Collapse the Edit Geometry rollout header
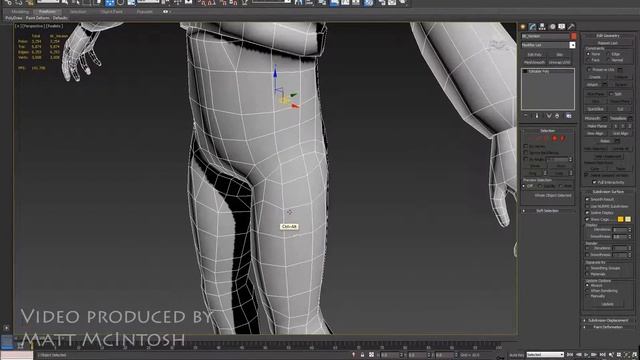Screen dimensions: 640x360 tap(608, 36)
